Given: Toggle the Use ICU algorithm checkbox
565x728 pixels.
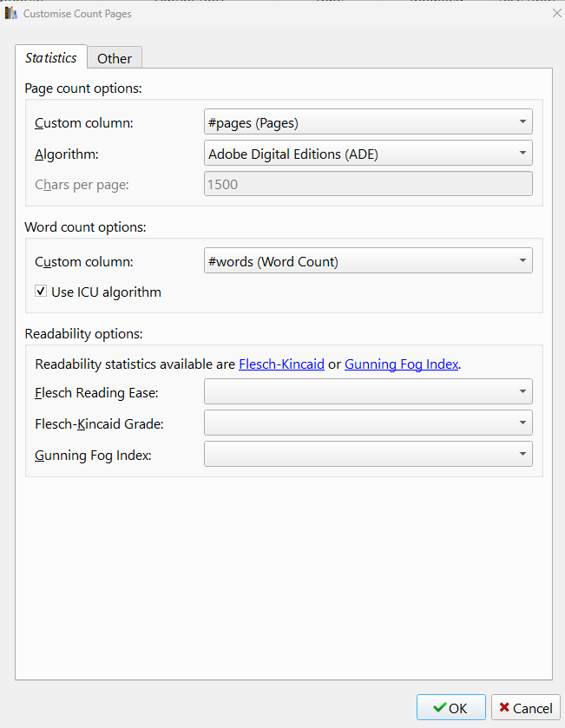Looking at the screenshot, I should [41, 291].
